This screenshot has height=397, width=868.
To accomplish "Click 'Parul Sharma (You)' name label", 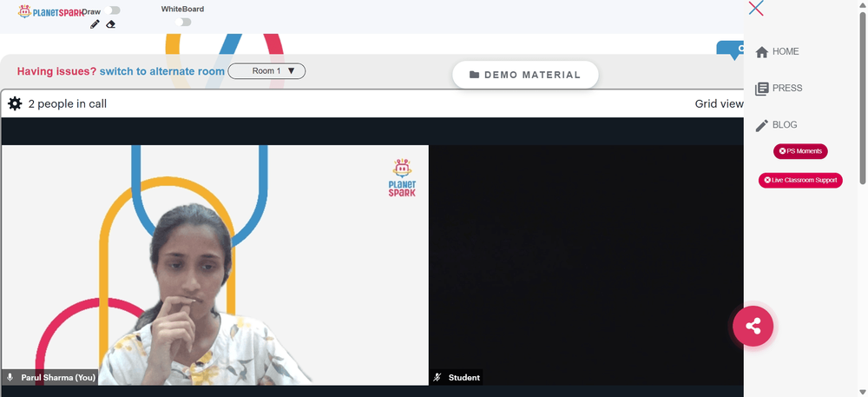I will tap(58, 378).
